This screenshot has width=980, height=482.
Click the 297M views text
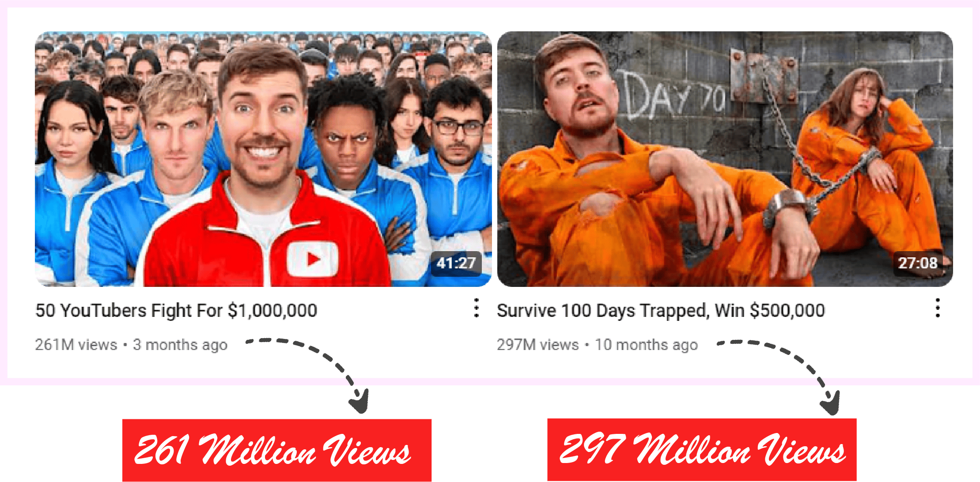pos(537,345)
